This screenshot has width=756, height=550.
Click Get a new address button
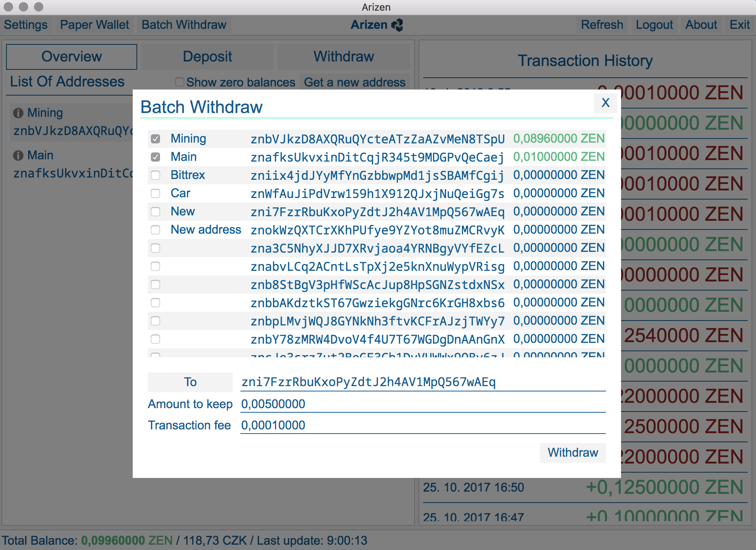354,82
